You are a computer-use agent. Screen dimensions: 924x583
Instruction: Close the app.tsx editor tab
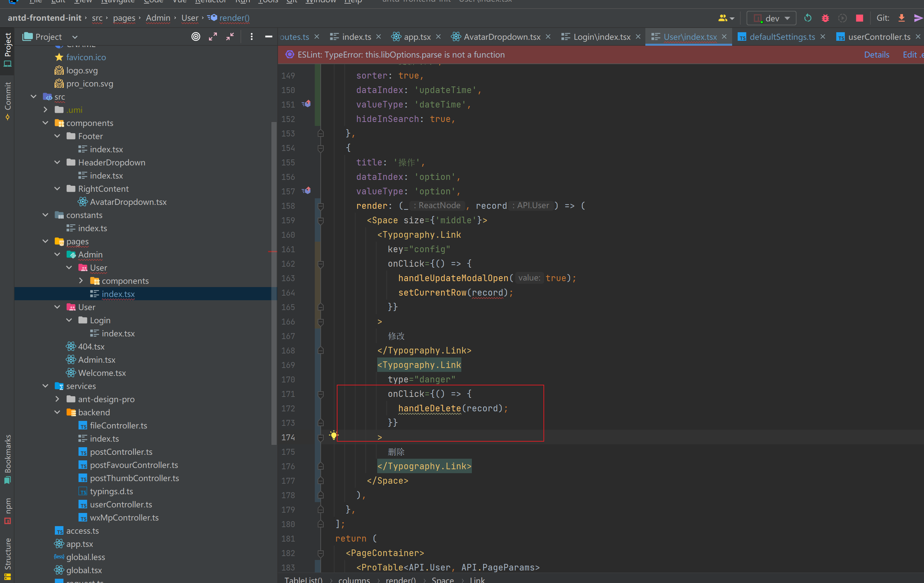(x=438, y=36)
